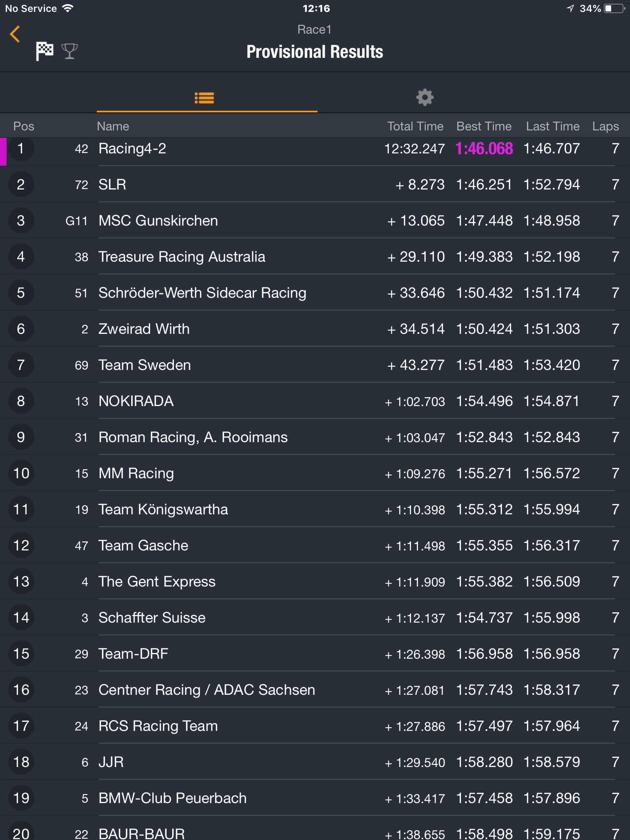The height and width of the screenshot is (840, 630).
Task: Sort by the Total Time column header
Action: tap(415, 126)
